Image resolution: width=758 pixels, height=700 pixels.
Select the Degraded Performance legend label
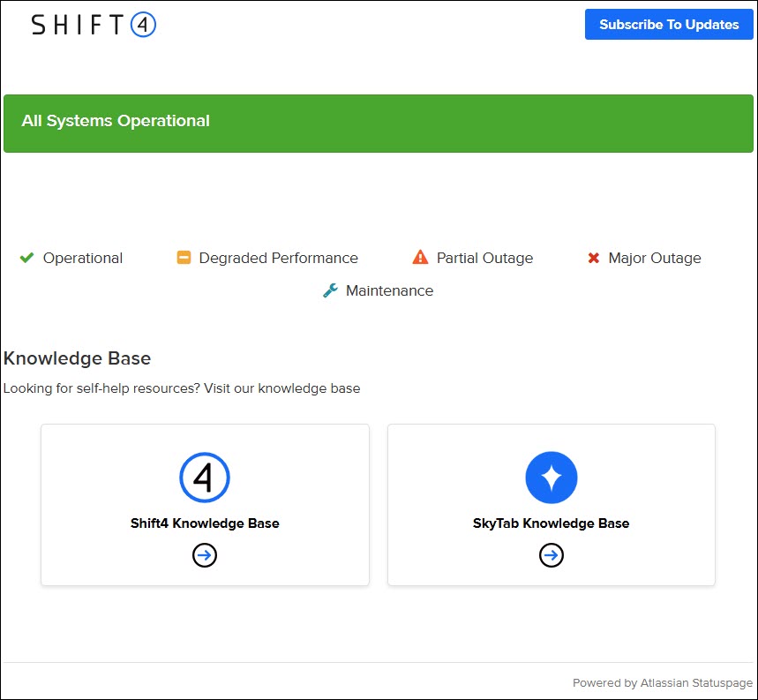(278, 259)
